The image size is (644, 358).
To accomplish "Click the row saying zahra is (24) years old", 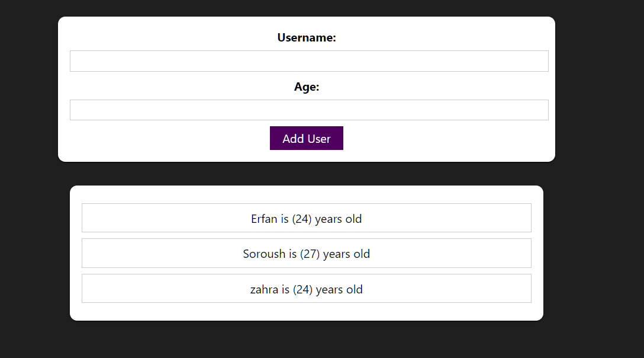I will click(x=306, y=289).
